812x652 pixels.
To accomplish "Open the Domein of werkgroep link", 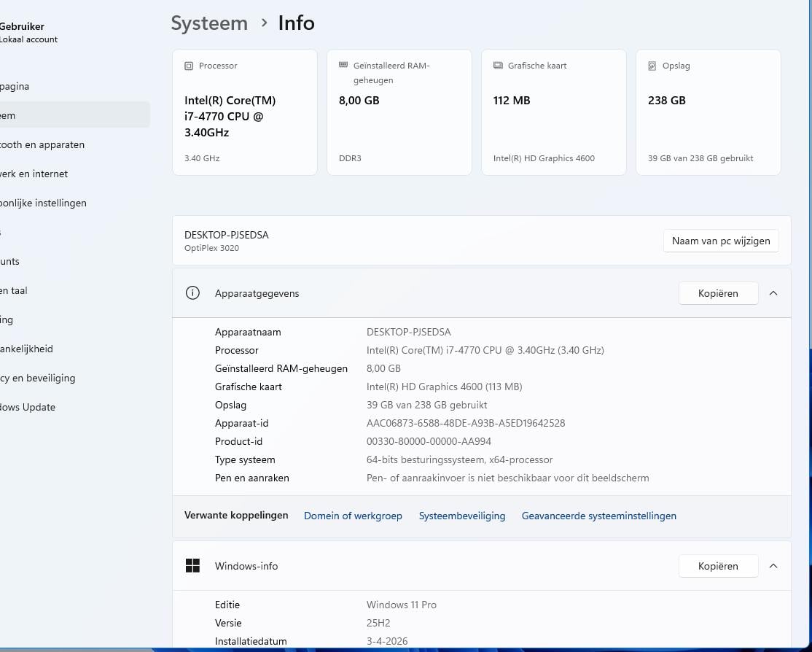I will click(353, 516).
